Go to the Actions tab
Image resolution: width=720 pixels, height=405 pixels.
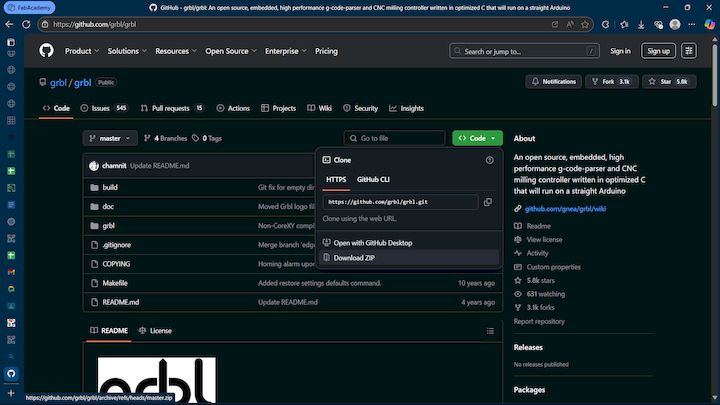[233, 108]
